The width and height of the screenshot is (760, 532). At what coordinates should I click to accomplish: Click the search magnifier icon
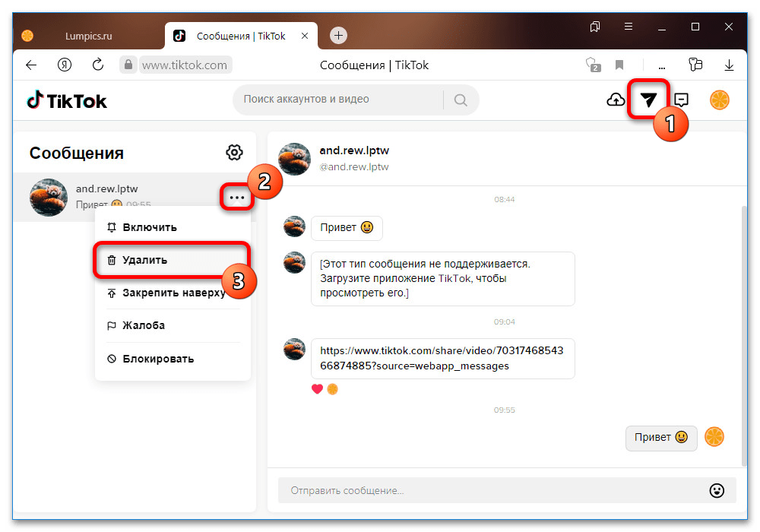(461, 100)
